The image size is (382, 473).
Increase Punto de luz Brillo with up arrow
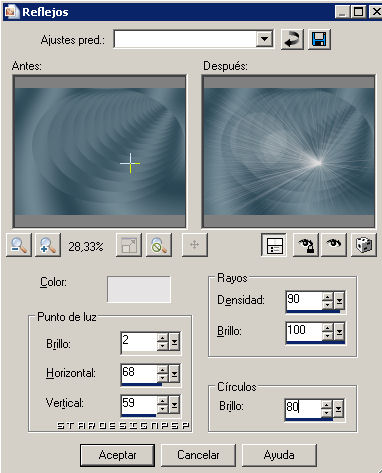162,338
